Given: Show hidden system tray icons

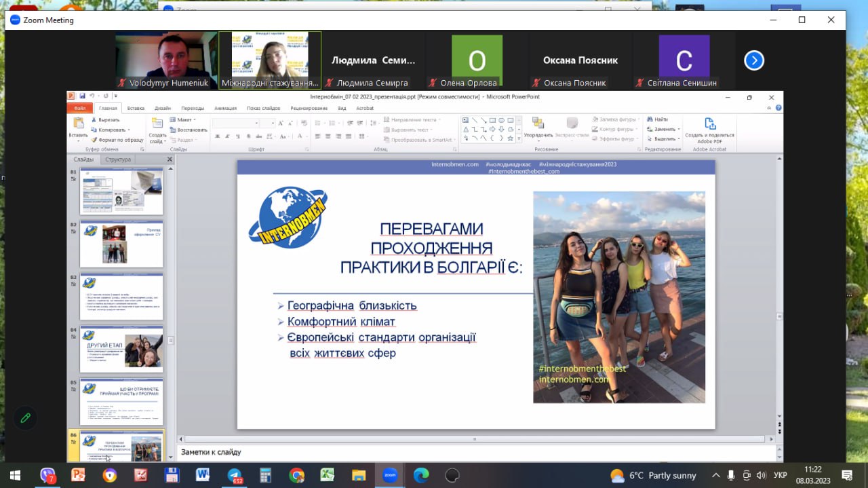Looking at the screenshot, I should 715,475.
